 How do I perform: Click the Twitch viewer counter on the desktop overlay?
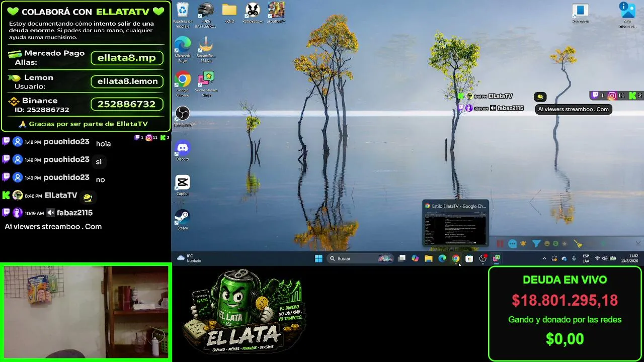598,96
